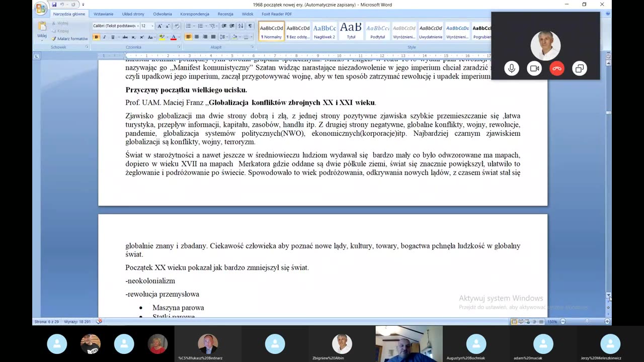Viewport: 644px width, 362px height.
Task: Click the vertical scrollbar down arrow
Action: point(608,295)
